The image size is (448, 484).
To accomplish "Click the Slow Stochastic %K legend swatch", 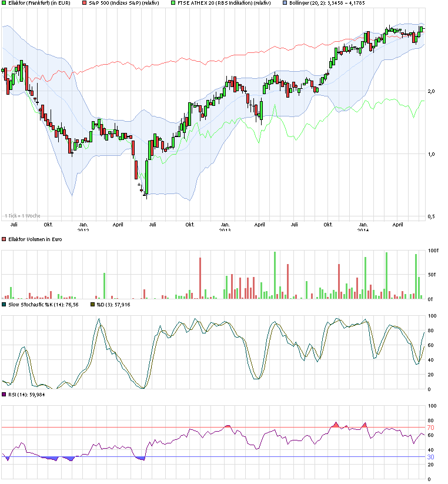I will 4,305.
